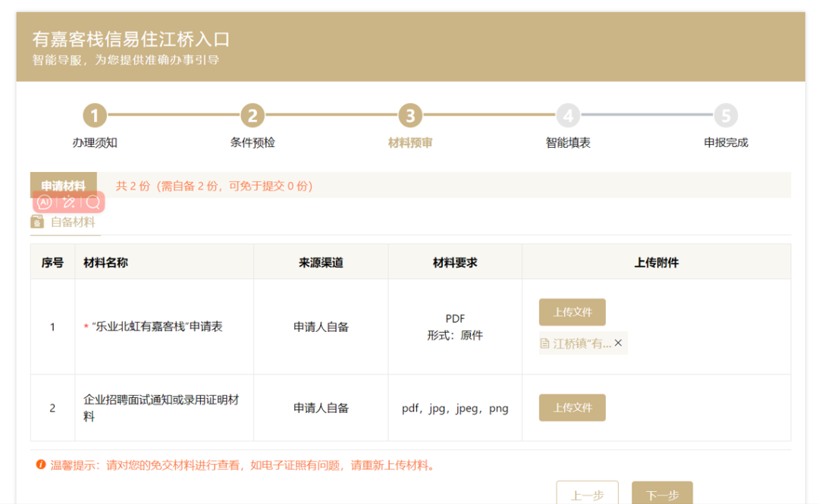Screen dimensions: 819x504
Task: Upload file for the 申请表 row
Action: coord(572,311)
